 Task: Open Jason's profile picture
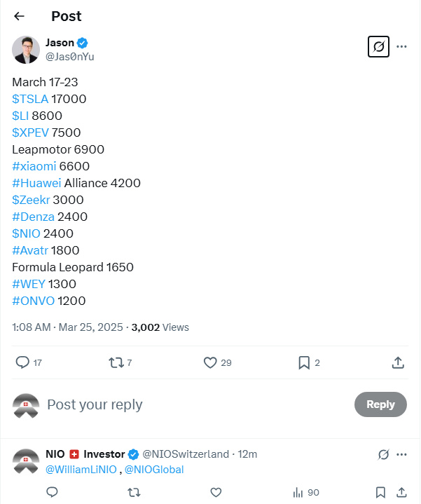pyautogui.click(x=26, y=49)
